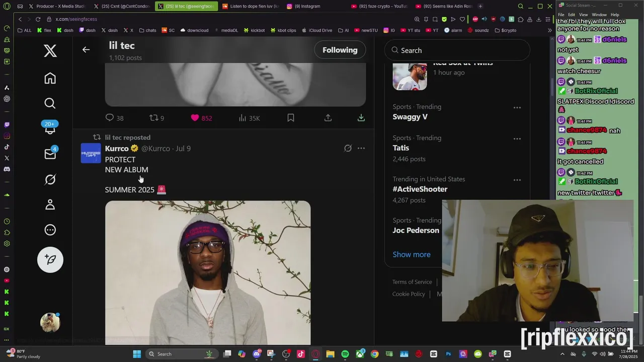
Task: Open the $crypto bookmarks folder
Action: tap(505, 30)
